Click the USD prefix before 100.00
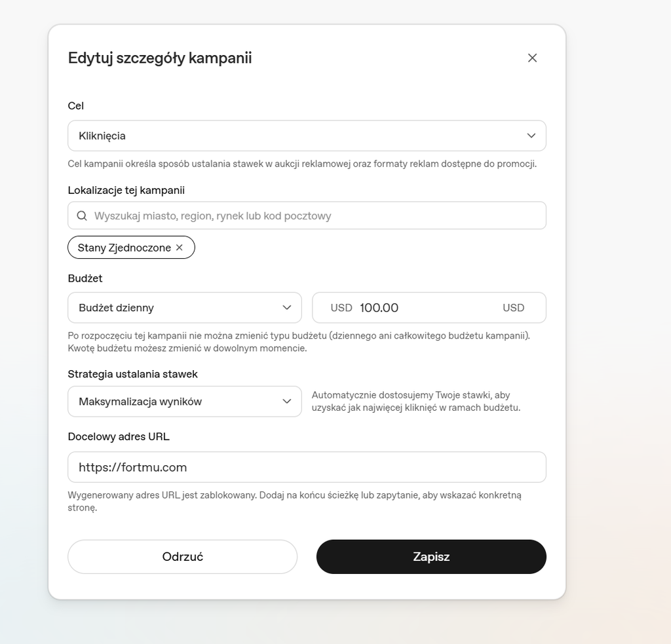The height and width of the screenshot is (644, 671). [x=341, y=308]
